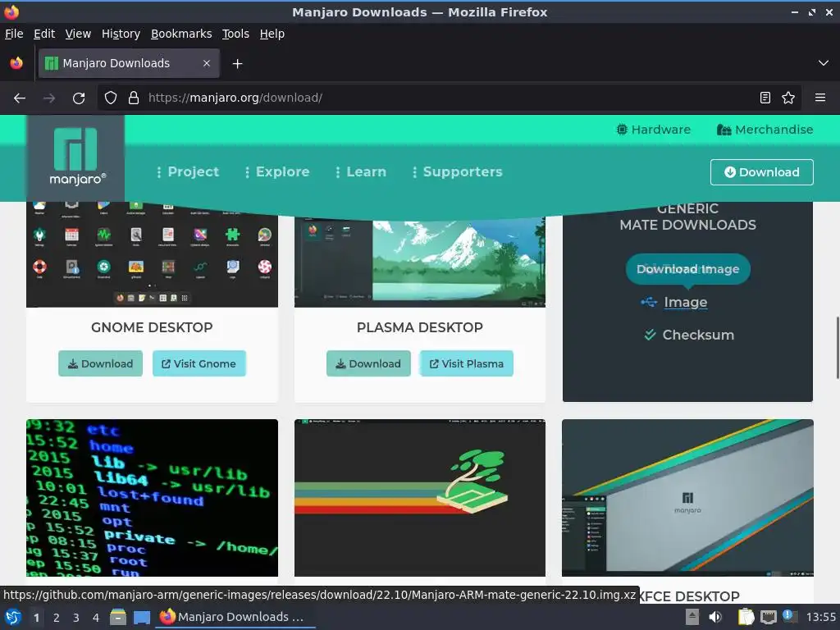The width and height of the screenshot is (840, 630).
Task: Expand the Supporters navigation menu
Action: point(458,172)
